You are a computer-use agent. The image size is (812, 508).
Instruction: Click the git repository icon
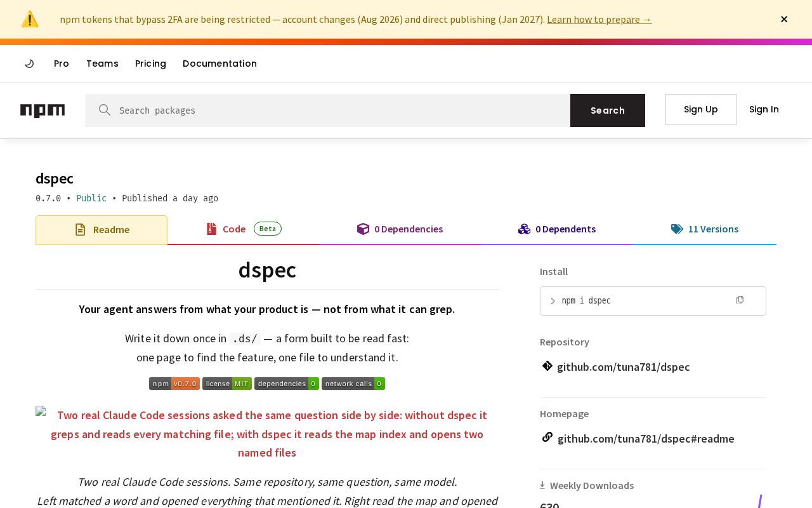point(547,366)
